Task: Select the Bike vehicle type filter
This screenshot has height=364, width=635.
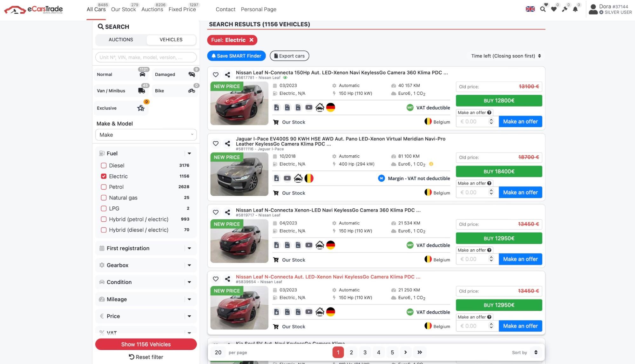Action: pyautogui.click(x=175, y=91)
